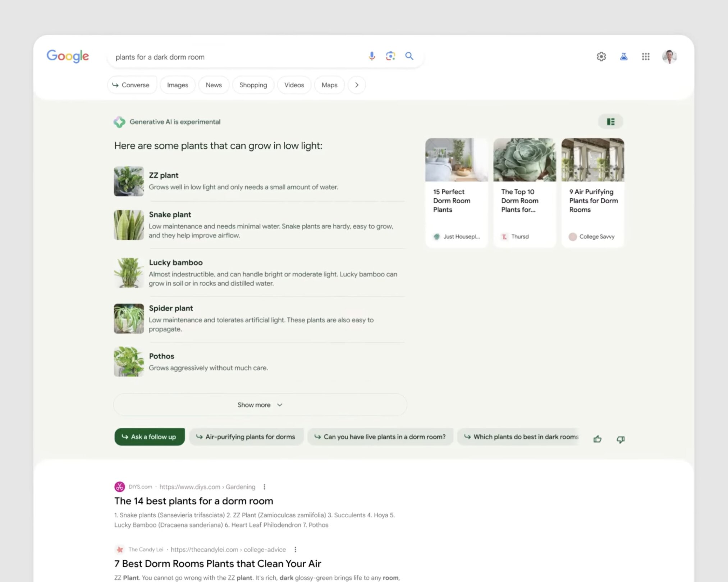Viewport: 728px width, 582px height.
Task: Click the DIYS.com favicon
Action: pyautogui.click(x=120, y=487)
